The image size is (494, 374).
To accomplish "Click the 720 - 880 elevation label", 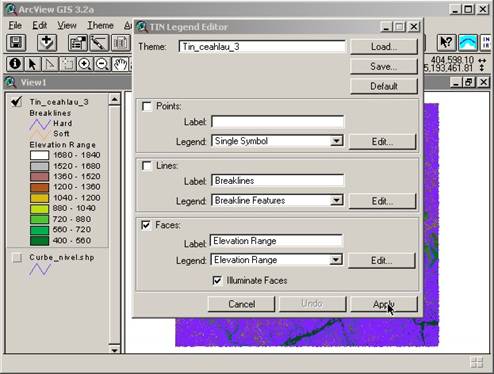I will point(72,219).
